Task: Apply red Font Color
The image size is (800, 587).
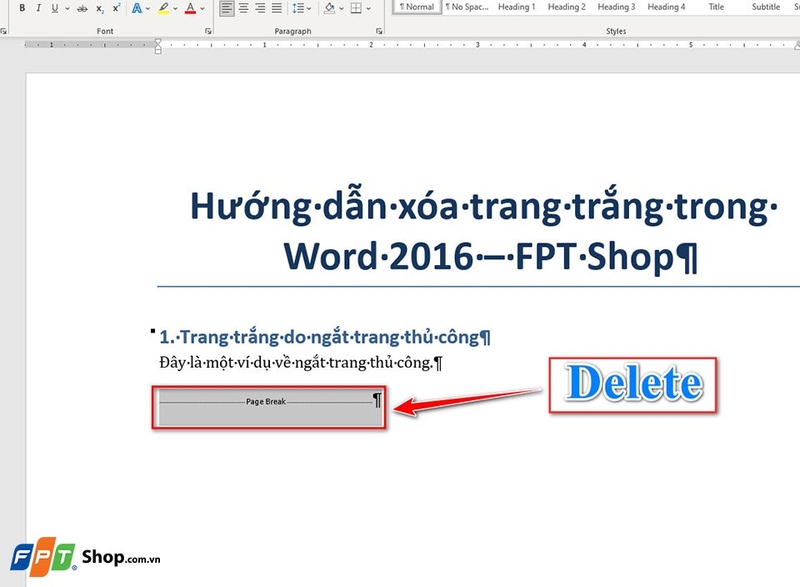Action: 190,8
